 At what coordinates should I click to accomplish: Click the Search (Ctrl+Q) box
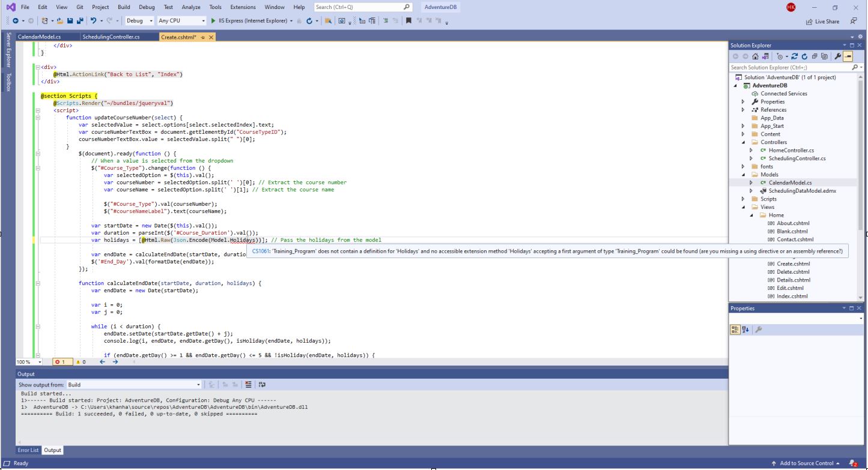tap(363, 7)
